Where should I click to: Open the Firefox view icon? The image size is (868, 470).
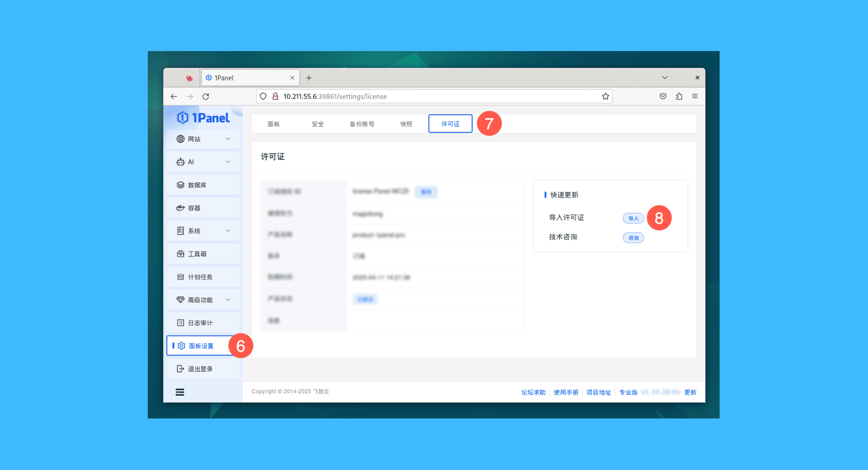(189, 78)
